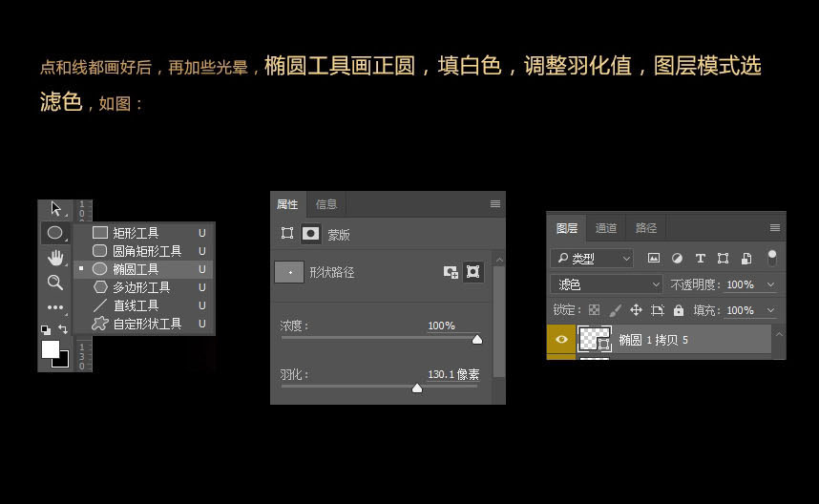
Task: Switch to the 通道 tab
Action: (x=606, y=228)
